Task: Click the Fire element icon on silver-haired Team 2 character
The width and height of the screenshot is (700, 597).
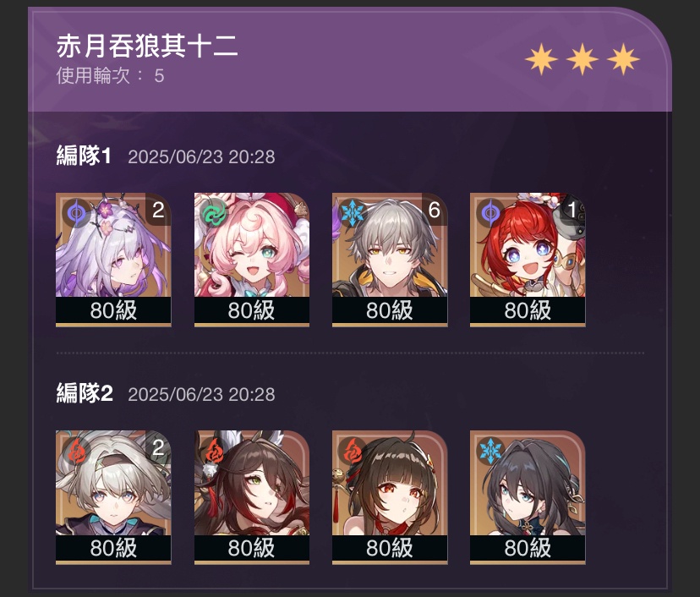Action: pos(75,450)
